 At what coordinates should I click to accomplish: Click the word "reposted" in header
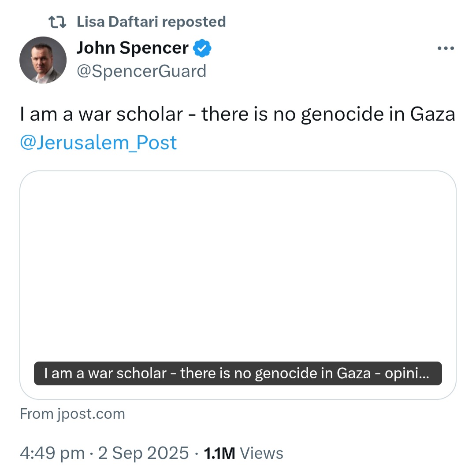pyautogui.click(x=194, y=22)
